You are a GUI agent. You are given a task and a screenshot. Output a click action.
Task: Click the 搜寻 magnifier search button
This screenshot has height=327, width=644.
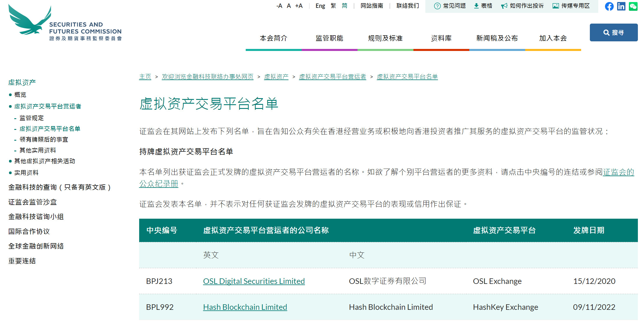point(613,32)
